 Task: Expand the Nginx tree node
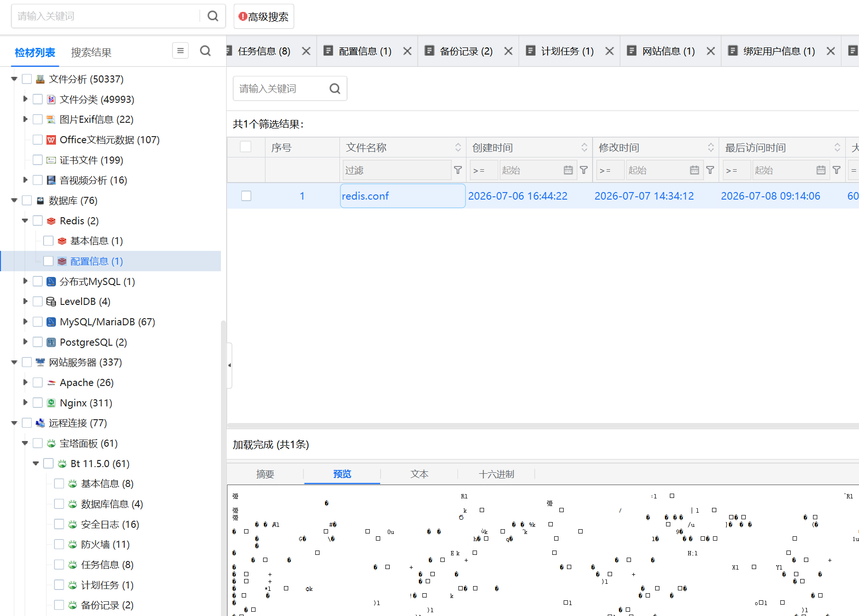[25, 403]
